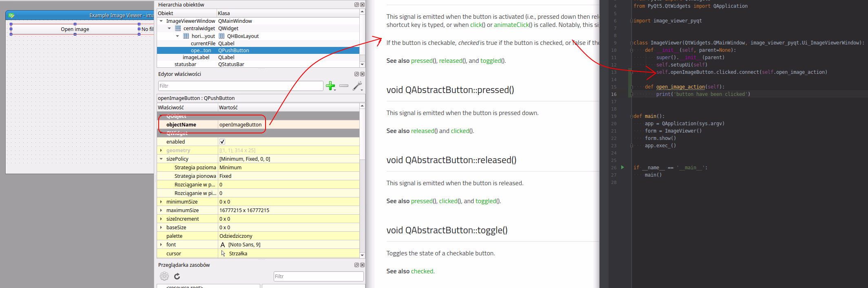Collapse the sizePolicy property group
The height and width of the screenshot is (288, 868).
[161, 159]
